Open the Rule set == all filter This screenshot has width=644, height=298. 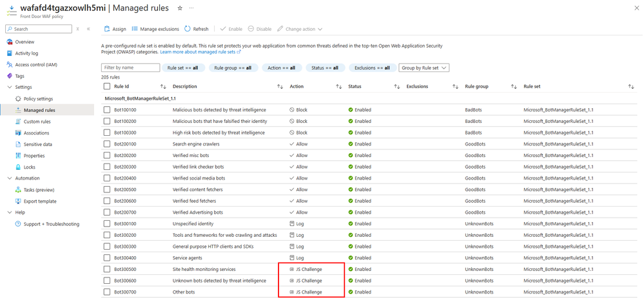[184, 68]
